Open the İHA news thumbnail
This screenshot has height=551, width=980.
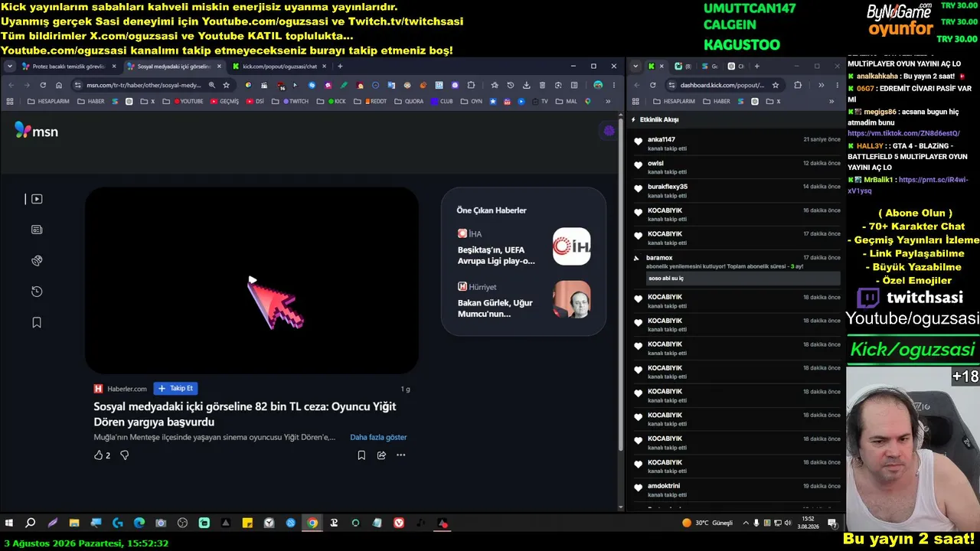point(572,246)
